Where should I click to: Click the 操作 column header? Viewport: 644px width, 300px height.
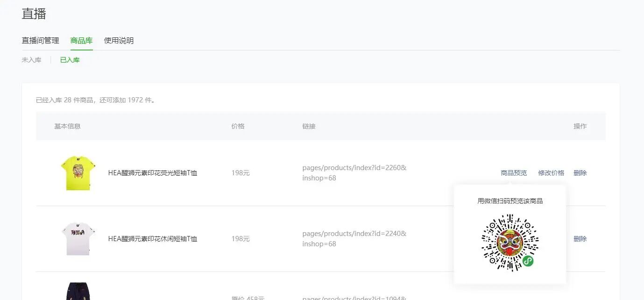pos(580,126)
